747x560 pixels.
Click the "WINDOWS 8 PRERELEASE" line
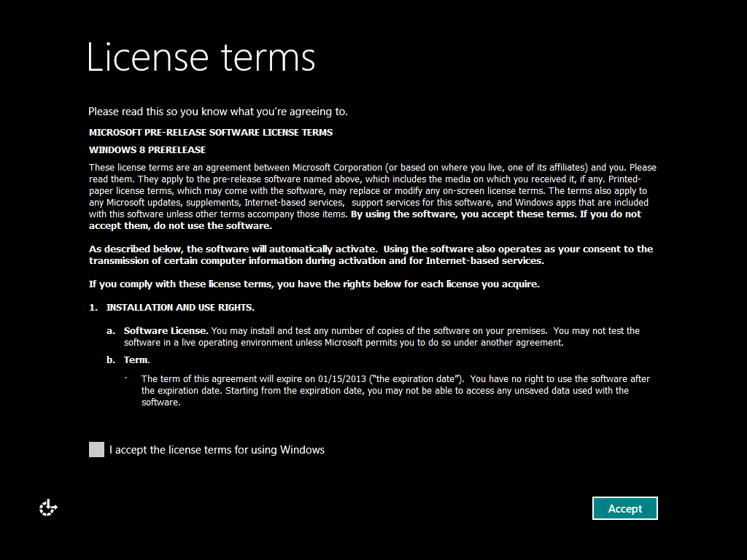[x=147, y=150]
